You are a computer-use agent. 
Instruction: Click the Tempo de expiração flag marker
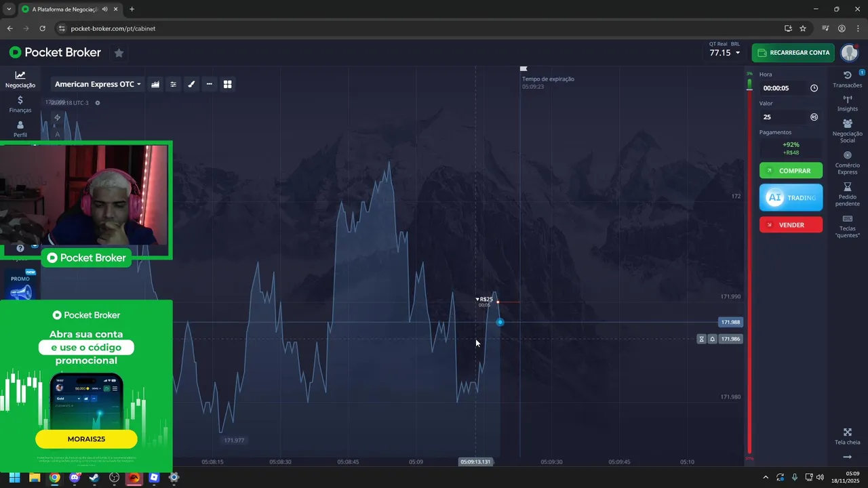pos(524,68)
